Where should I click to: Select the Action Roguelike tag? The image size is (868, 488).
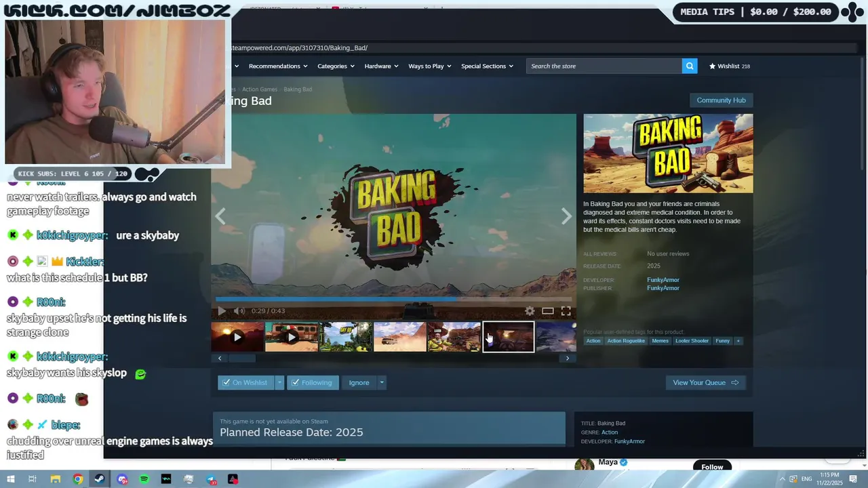click(626, 341)
